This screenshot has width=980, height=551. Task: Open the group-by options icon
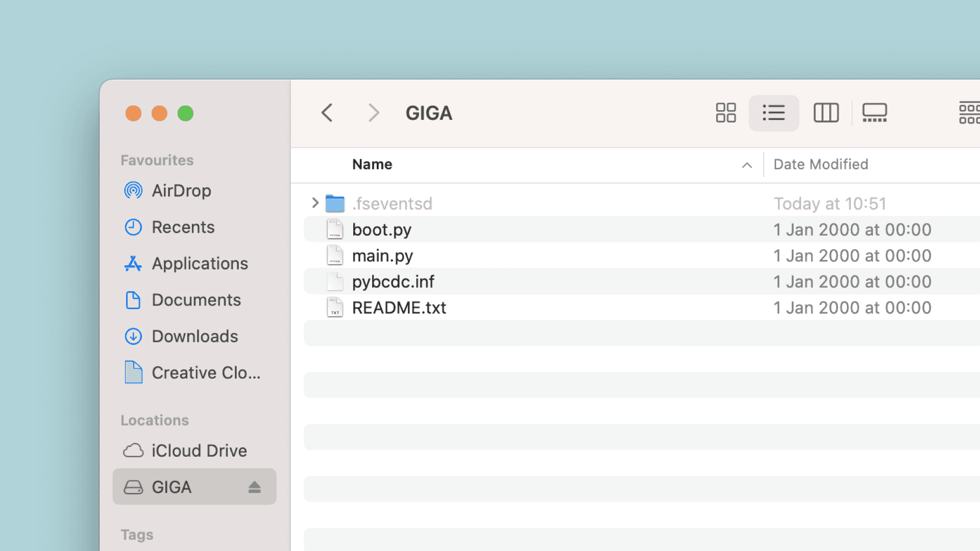click(x=969, y=113)
